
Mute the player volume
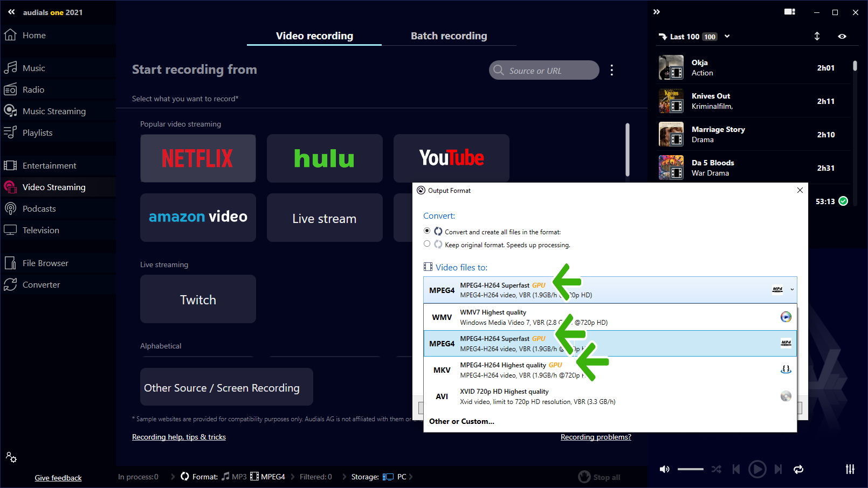pos(665,469)
